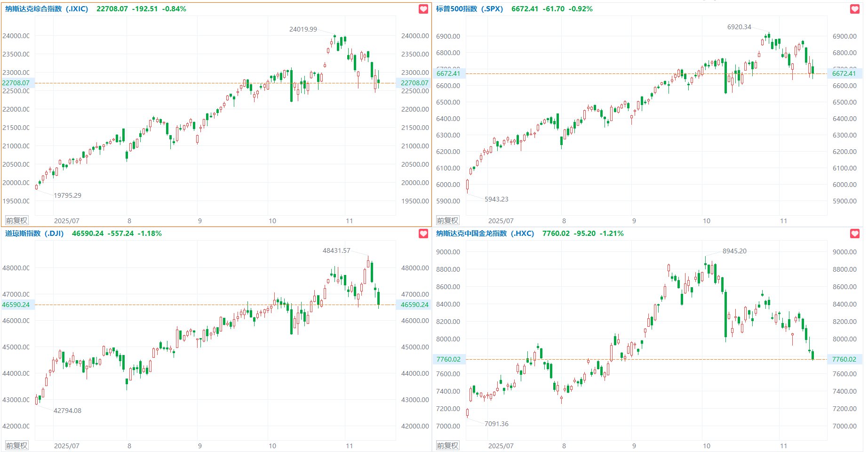Click the 8945.20 high marker on Golden Dragon chart
The width and height of the screenshot is (868, 452).
click(x=734, y=251)
